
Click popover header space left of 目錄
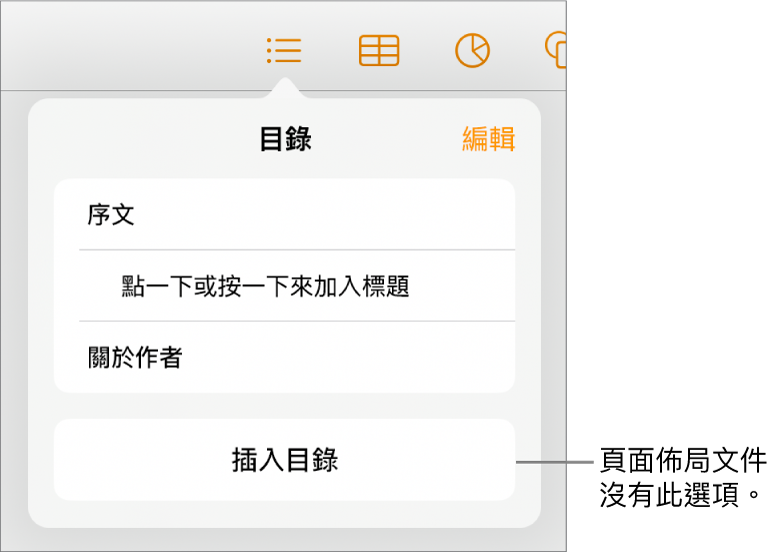(144, 139)
